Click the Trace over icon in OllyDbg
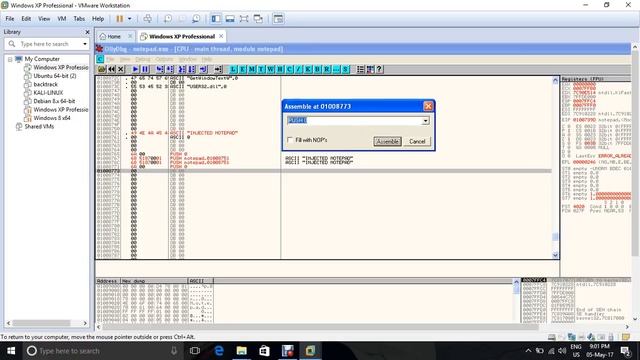The image size is (640, 360). point(192,69)
